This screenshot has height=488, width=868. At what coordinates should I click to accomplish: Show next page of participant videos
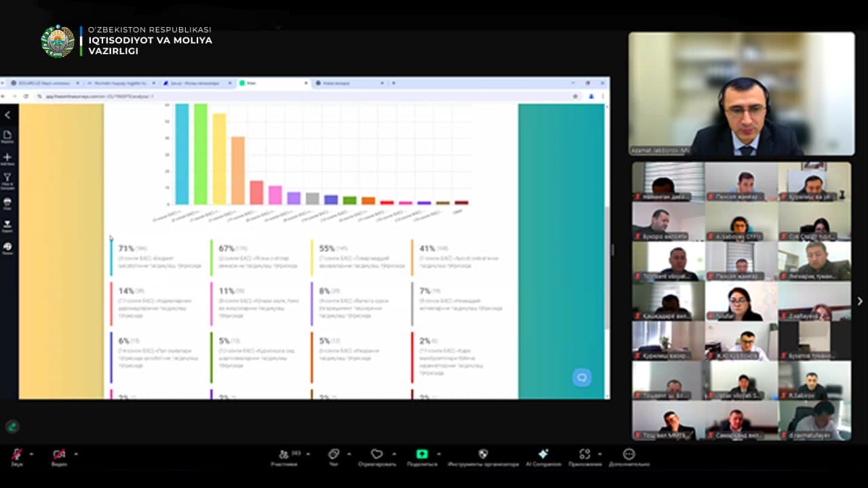tap(861, 301)
